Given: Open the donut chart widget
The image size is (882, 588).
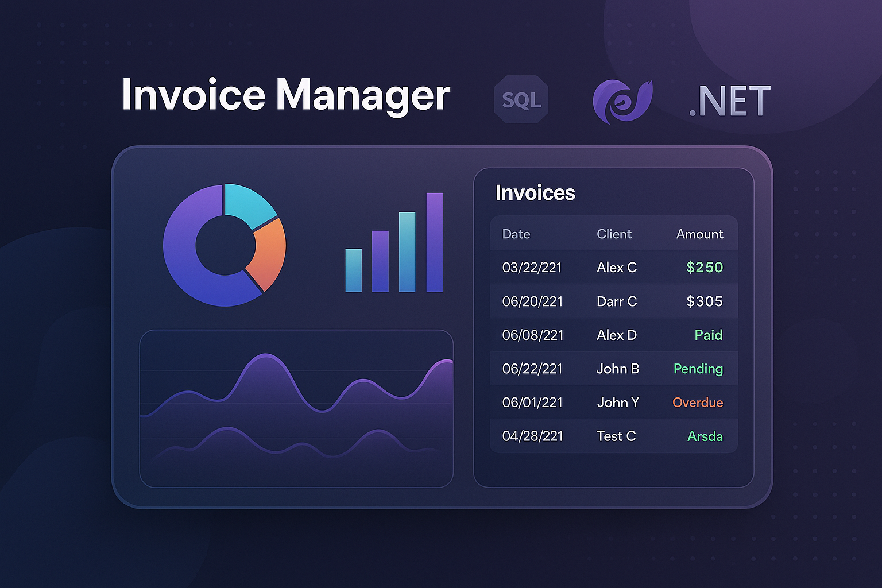Looking at the screenshot, I should tap(225, 244).
